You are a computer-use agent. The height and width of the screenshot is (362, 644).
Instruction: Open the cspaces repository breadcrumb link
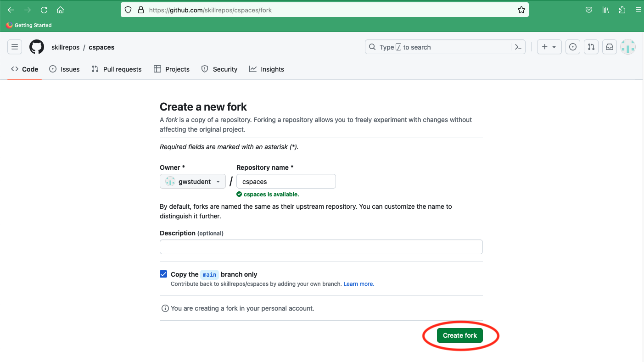click(101, 47)
